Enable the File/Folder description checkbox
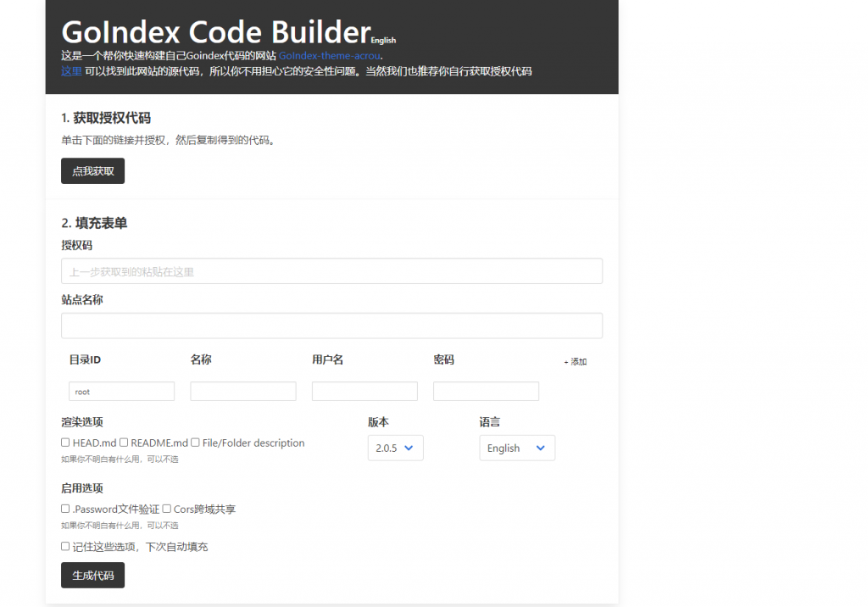 (x=195, y=442)
